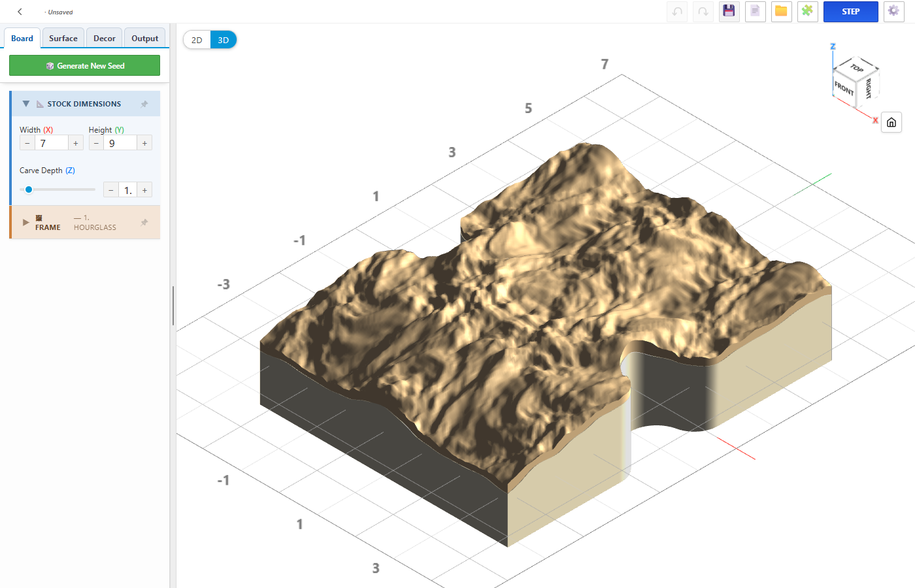Open the Output tab

[x=145, y=39]
